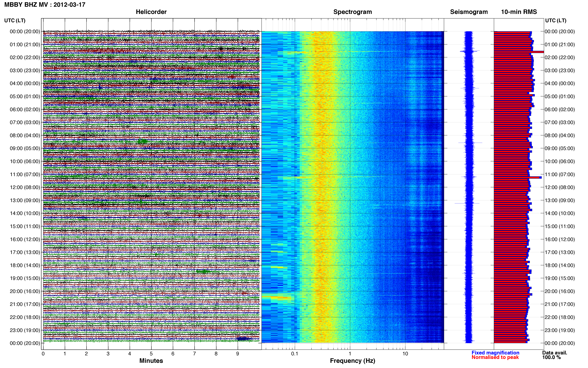Click the '1' tick label on the frequency axis
Screen dimensions: 588x368
(350, 354)
